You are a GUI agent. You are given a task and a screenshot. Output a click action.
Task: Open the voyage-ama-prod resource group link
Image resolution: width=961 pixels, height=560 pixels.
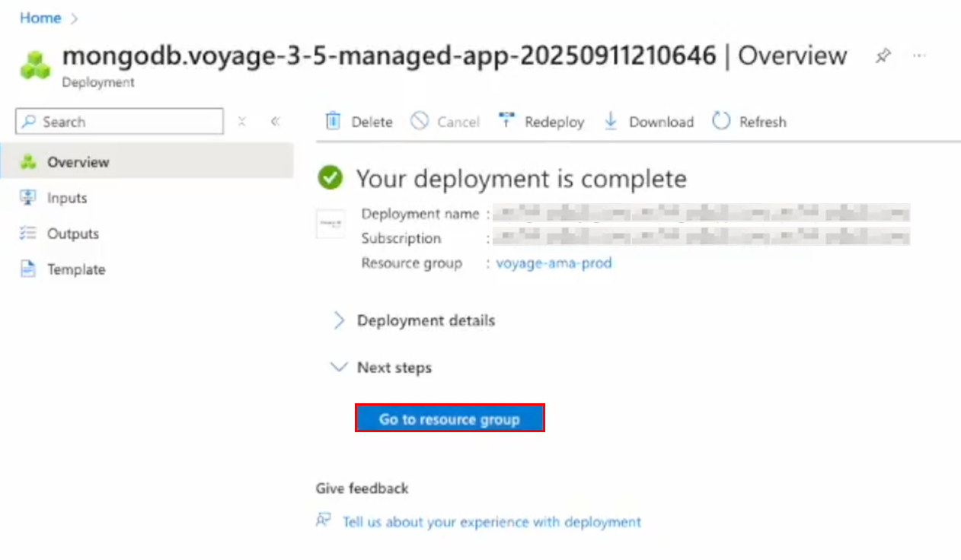[x=554, y=263]
